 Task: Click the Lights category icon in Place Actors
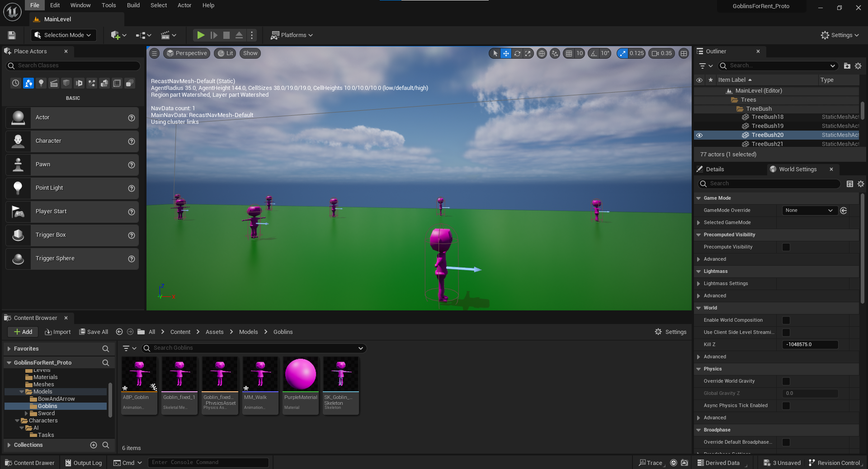click(x=41, y=83)
